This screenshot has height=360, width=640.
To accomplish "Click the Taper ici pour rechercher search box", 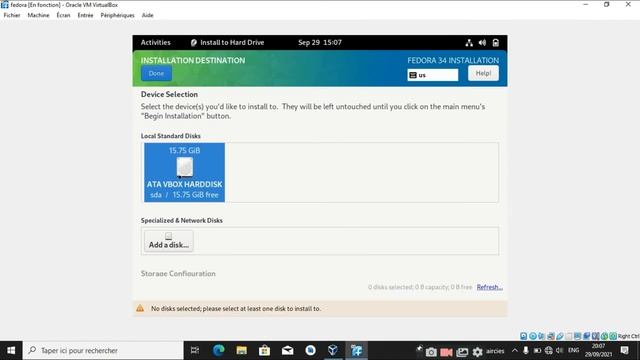I will (103, 351).
